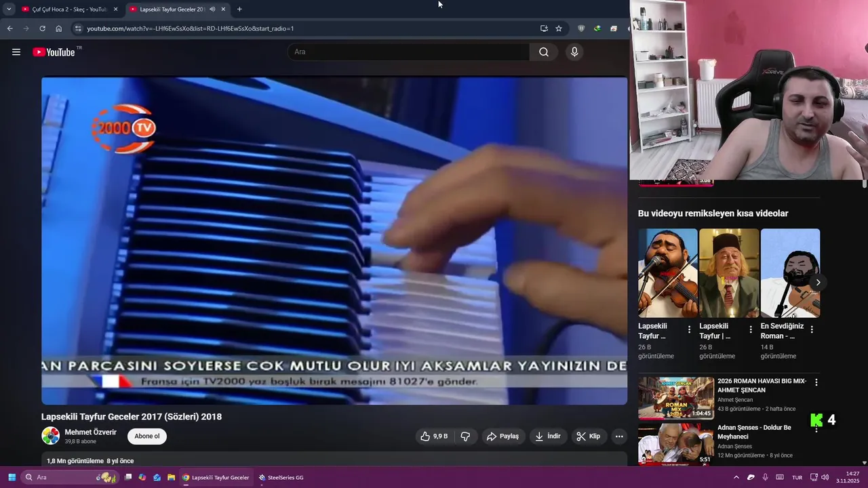Mute audio on Lapsekili Tayfur tab
Viewport: 868px width, 488px height.
point(212,9)
